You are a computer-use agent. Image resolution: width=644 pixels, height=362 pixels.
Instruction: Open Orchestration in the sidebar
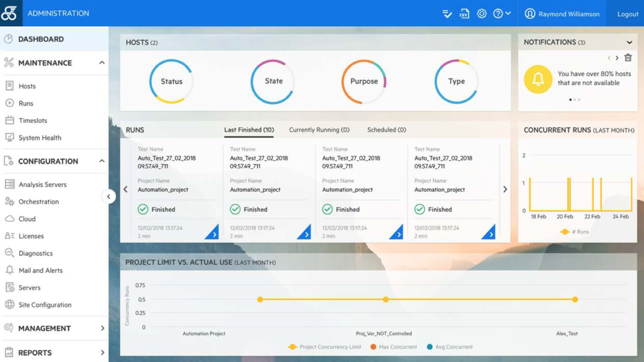[38, 202]
